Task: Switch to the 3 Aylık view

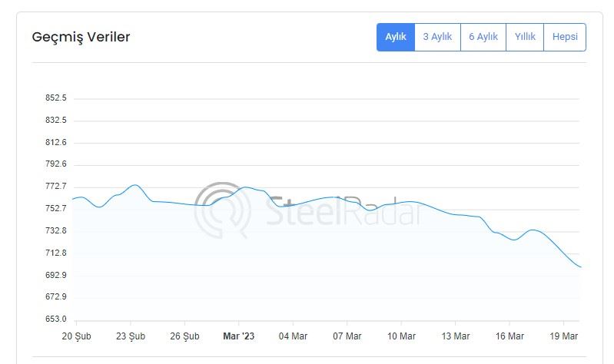Action: pos(437,37)
